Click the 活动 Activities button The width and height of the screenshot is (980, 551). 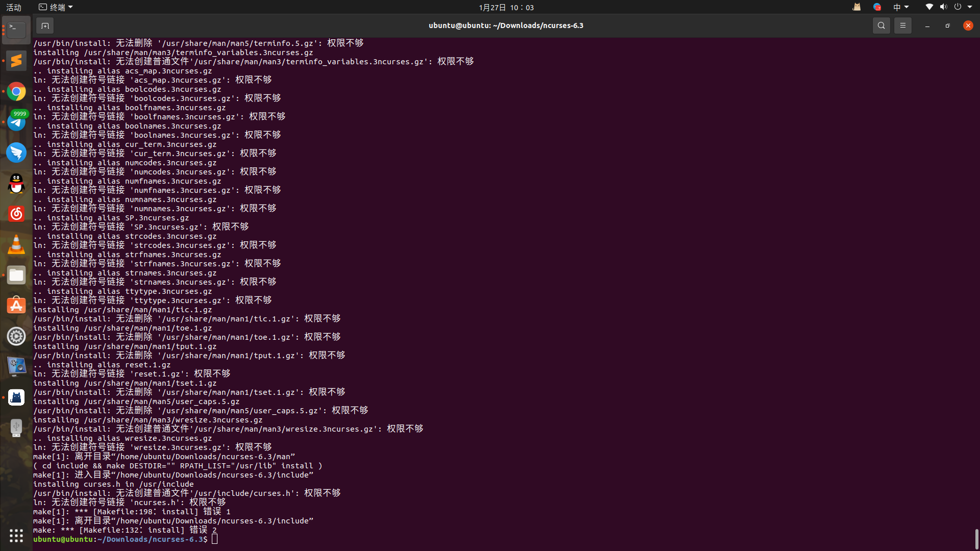14,7
